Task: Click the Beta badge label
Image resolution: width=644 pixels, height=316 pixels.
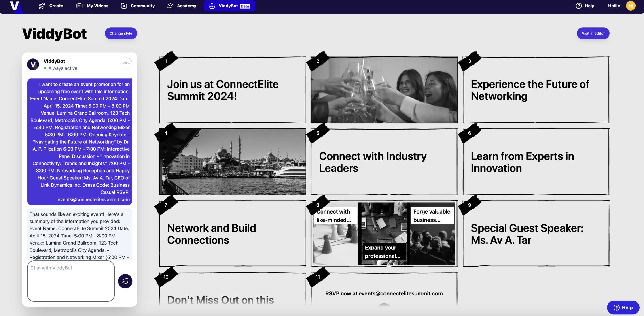Action: [245, 6]
